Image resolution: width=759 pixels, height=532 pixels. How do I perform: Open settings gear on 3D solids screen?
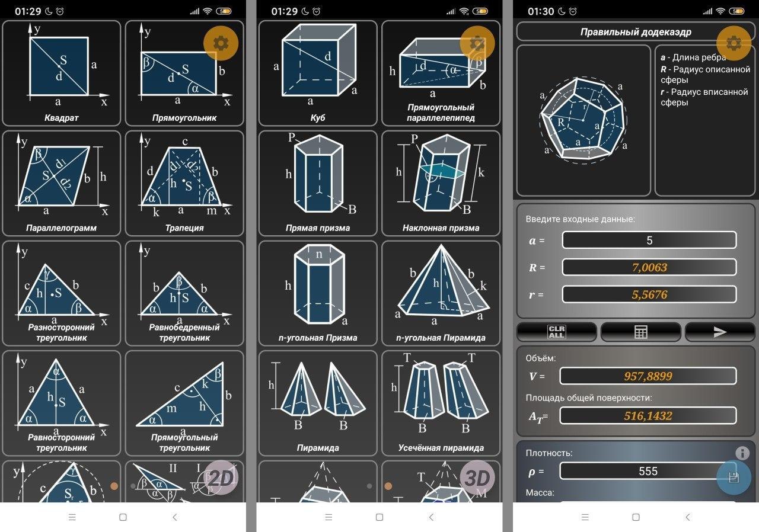point(477,43)
